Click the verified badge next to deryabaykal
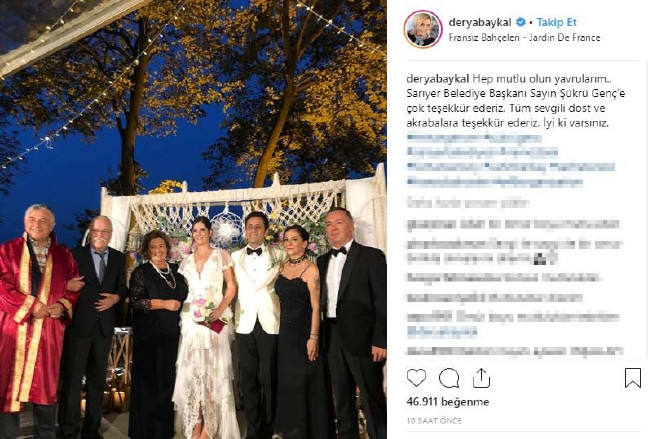Screen dimensions: 648x439 521,22
